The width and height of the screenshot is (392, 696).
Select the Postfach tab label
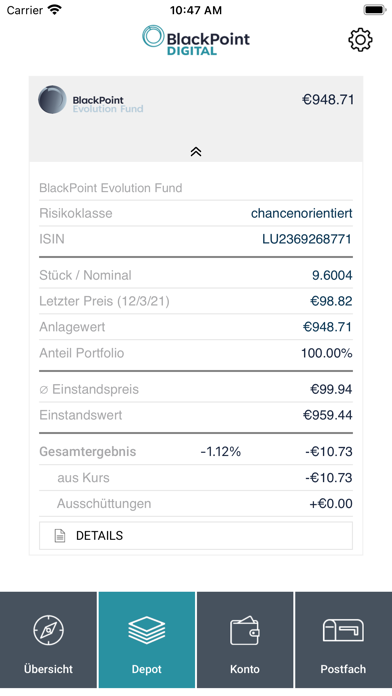[x=343, y=669]
